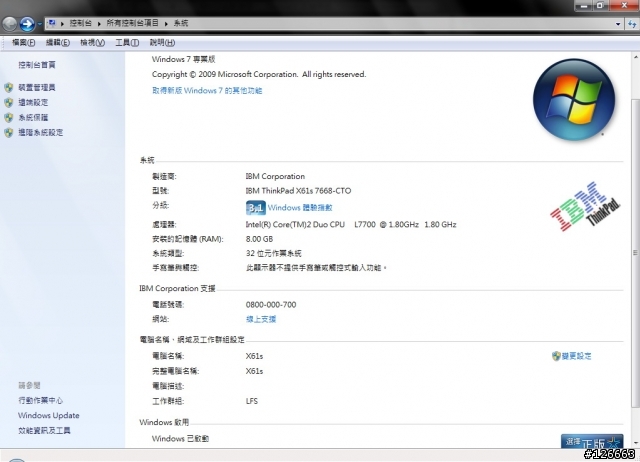
Task: Minimize the System window
Action: click(x=584, y=5)
